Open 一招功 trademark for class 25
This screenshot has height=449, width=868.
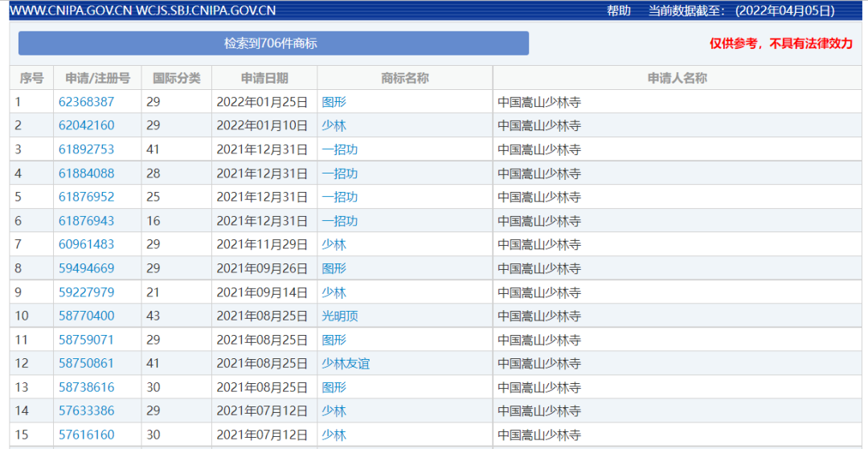point(340,197)
